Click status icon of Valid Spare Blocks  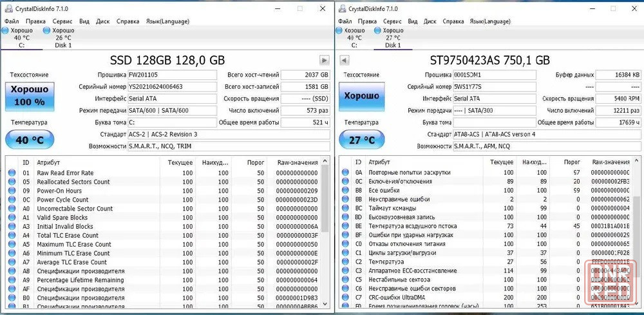click(x=12, y=218)
